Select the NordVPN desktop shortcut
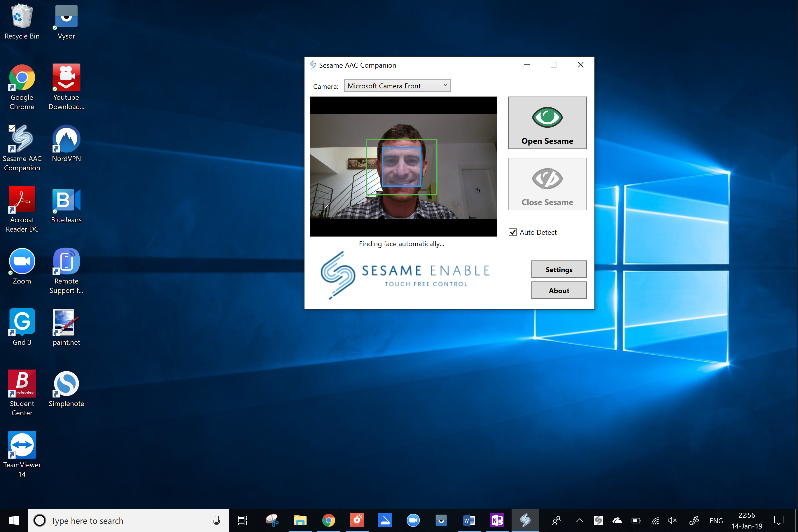Viewport: 798px width, 532px height. (x=66, y=144)
